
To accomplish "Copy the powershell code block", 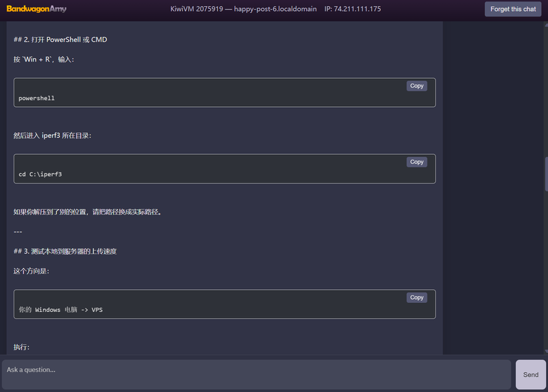I will click(416, 86).
